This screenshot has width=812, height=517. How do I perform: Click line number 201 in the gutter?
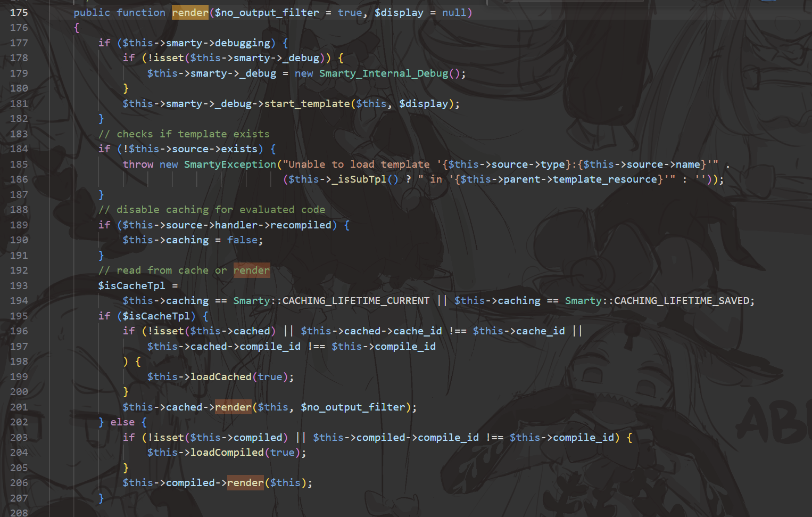pyautogui.click(x=19, y=407)
